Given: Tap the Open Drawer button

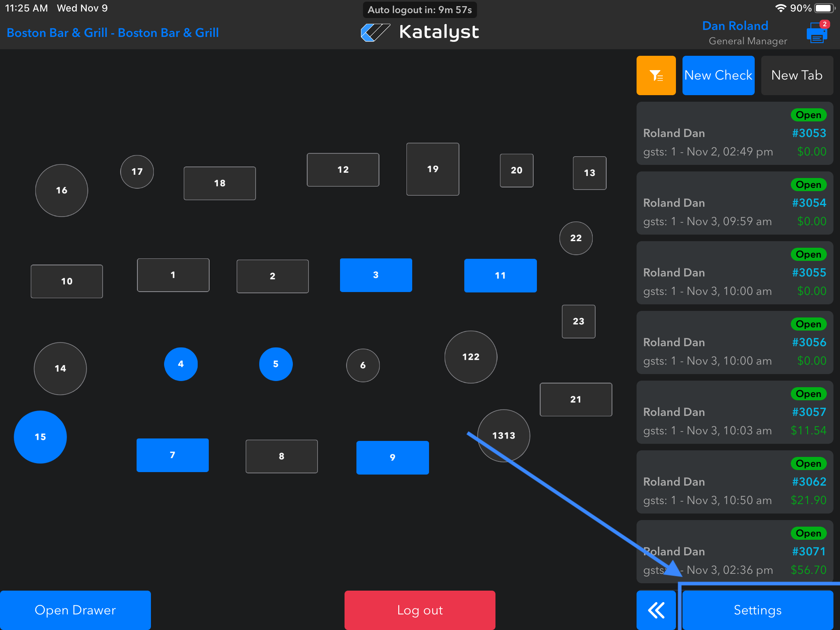Looking at the screenshot, I should (75, 610).
